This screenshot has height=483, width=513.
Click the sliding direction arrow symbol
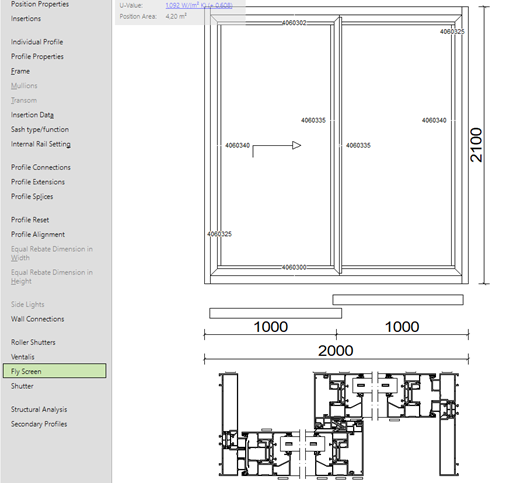(x=277, y=149)
